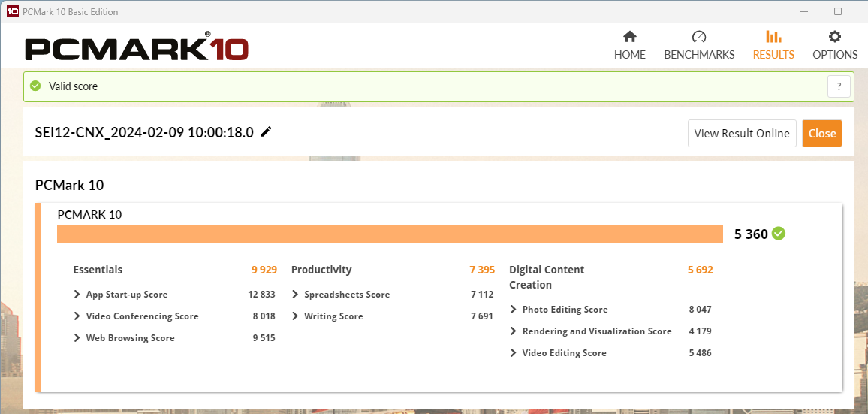
Task: Click the Benchmarks gauge icon
Action: coord(699,37)
